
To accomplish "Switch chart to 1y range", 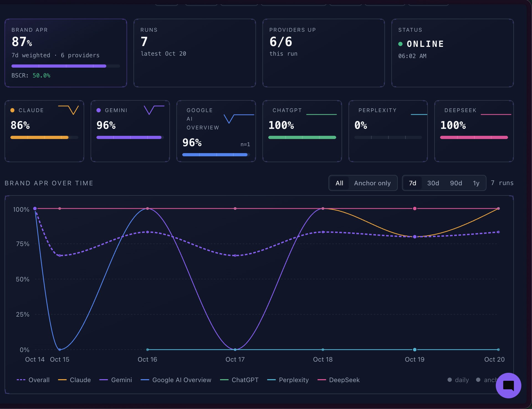I will point(476,183).
